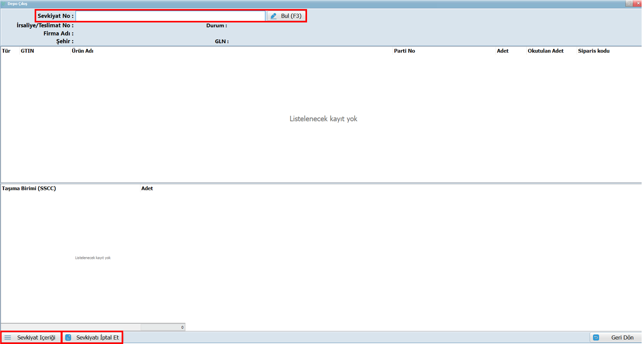Click the GTIN column header
The height and width of the screenshot is (344, 644).
click(x=27, y=51)
